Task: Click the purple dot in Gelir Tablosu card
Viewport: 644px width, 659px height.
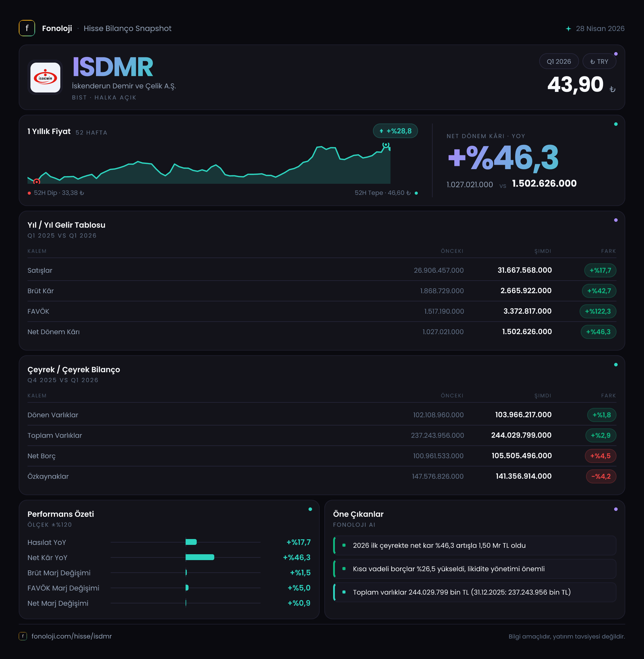Action: [x=616, y=220]
